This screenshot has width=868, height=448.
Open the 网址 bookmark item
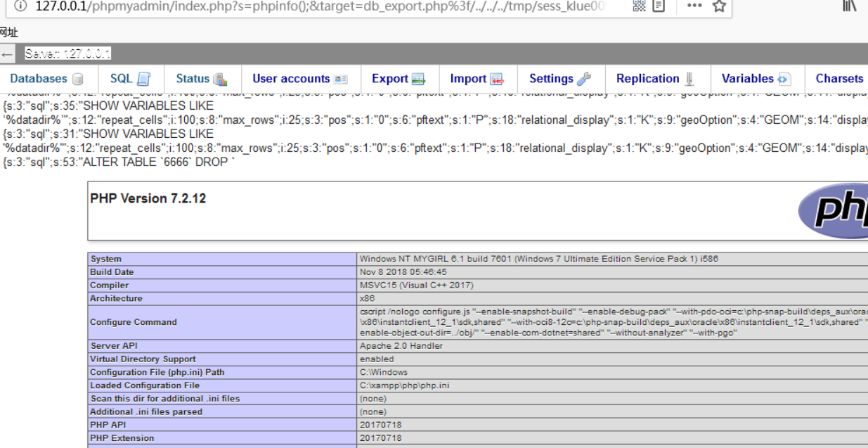tap(9, 32)
